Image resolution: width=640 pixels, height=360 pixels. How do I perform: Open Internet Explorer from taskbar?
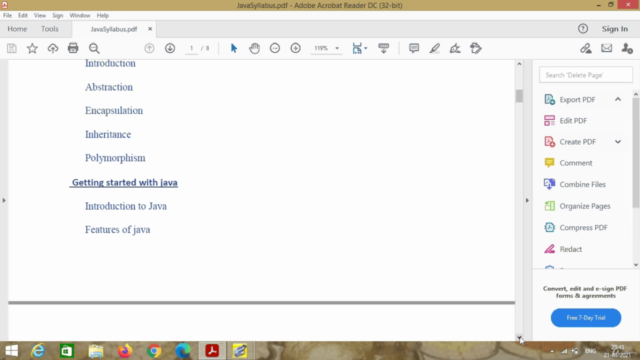[38, 351]
